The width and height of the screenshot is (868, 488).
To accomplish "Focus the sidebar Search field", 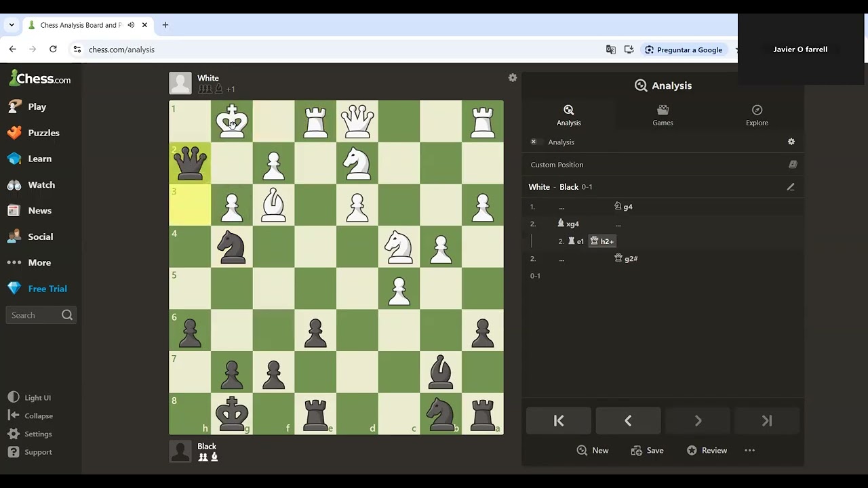I will pos(41,315).
